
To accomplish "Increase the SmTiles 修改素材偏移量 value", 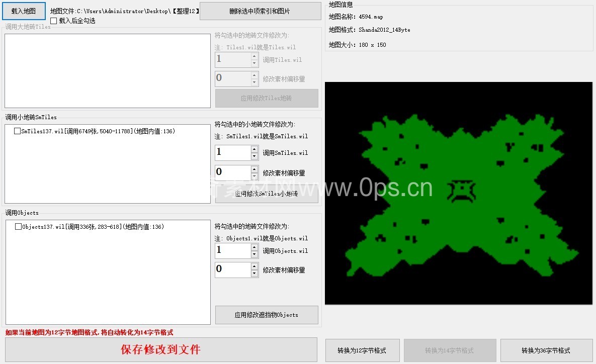I will 254,169.
